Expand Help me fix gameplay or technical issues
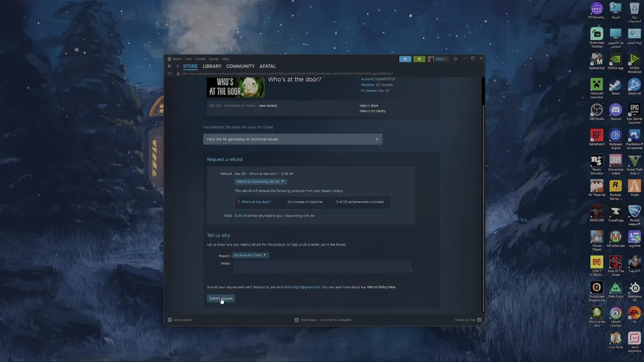This screenshot has width=644, height=362. pyautogui.click(x=293, y=139)
